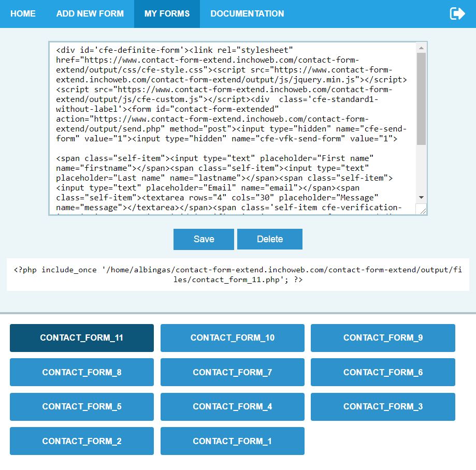Click the logout arrow icon
Image resolution: width=476 pixels, height=470 pixels.
click(457, 13)
